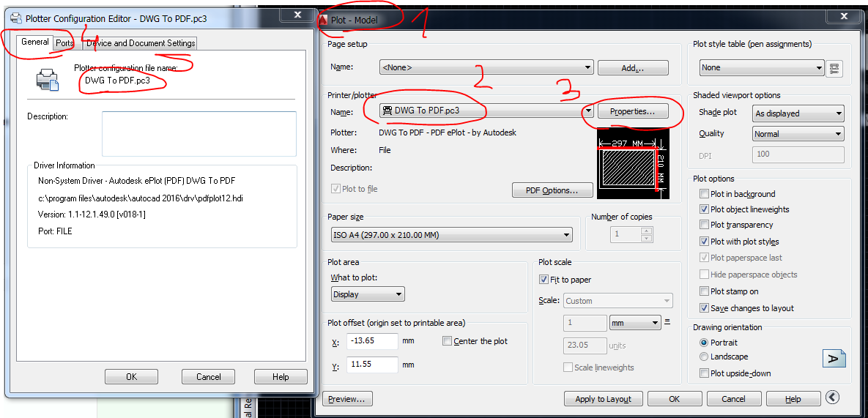Click Preview button in Plot dialog
Image resolution: width=868 pixels, height=418 pixels.
tap(347, 399)
